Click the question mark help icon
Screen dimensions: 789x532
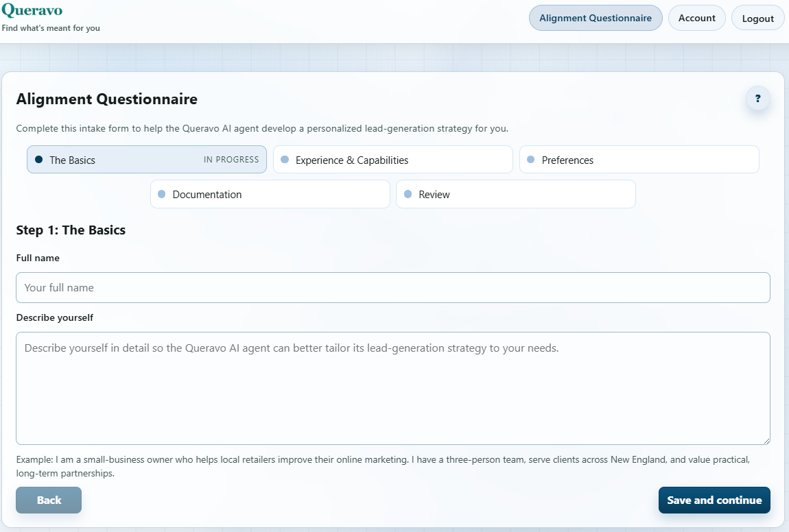point(757,99)
